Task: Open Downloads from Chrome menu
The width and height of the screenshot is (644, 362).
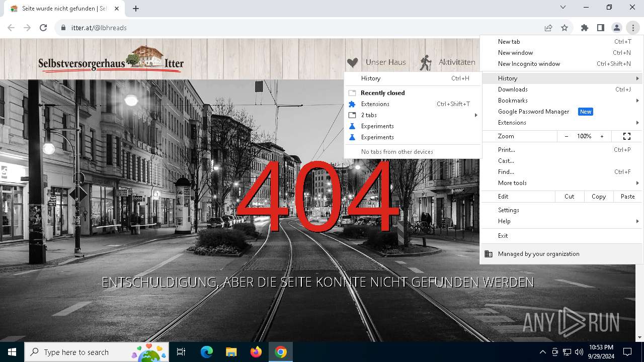Action: 561,89
